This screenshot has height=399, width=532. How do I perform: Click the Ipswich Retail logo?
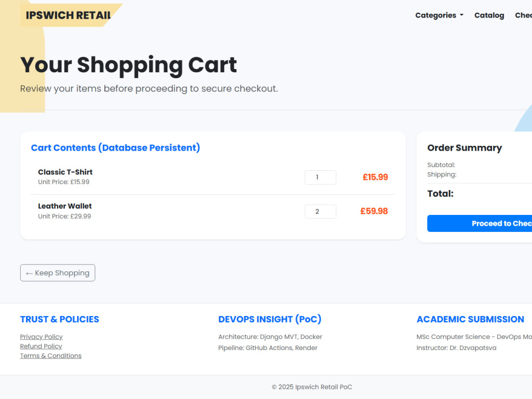[68, 15]
